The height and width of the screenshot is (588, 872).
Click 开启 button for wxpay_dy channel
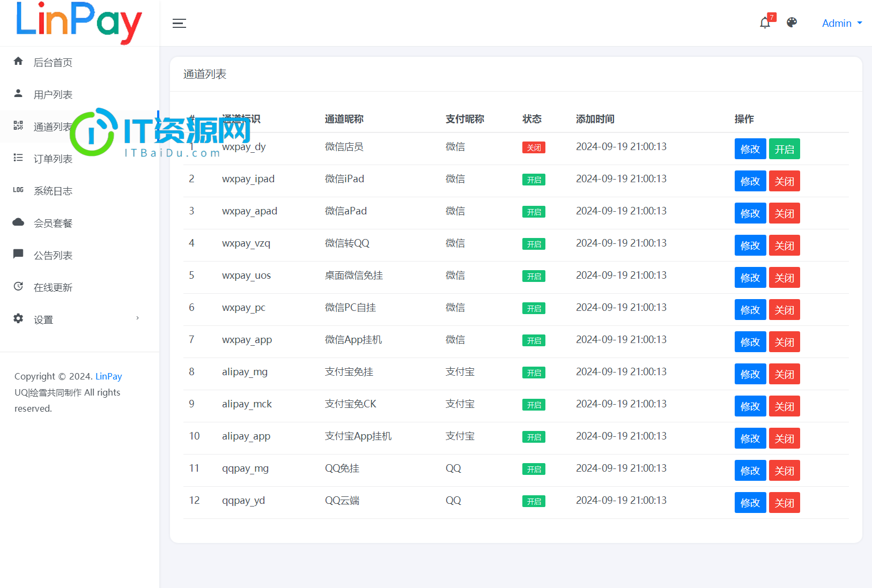[785, 149]
